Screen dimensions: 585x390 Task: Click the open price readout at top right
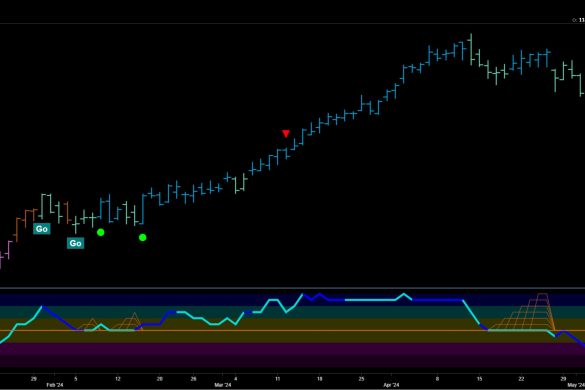click(x=579, y=20)
